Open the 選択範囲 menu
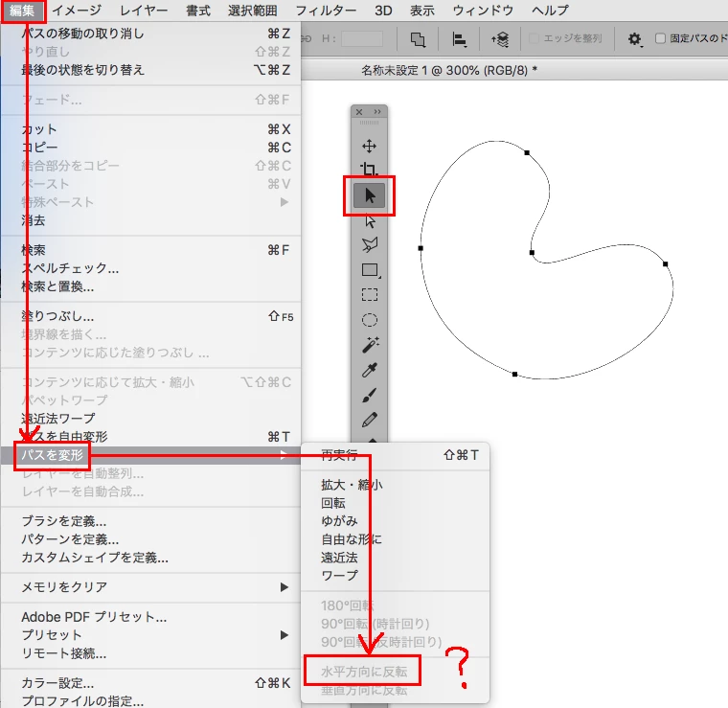Image resolution: width=728 pixels, height=708 pixels. pos(253,11)
